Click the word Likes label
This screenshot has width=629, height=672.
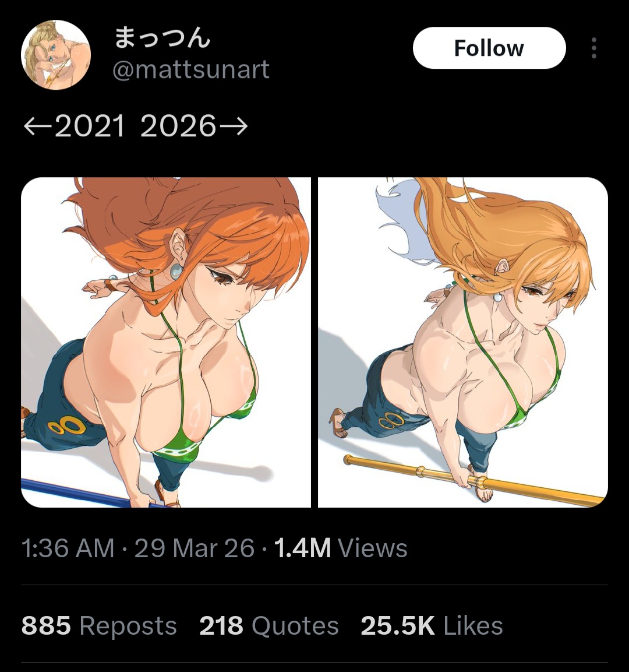[x=473, y=626]
